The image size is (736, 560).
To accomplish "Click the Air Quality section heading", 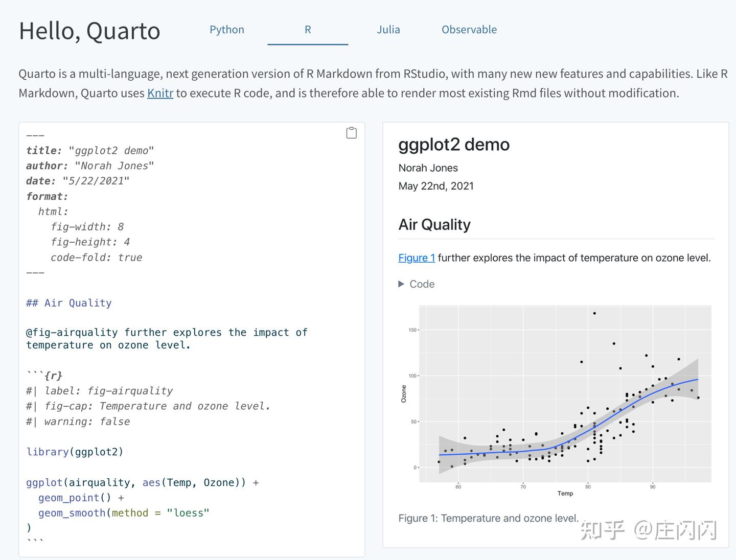I will 434,224.
